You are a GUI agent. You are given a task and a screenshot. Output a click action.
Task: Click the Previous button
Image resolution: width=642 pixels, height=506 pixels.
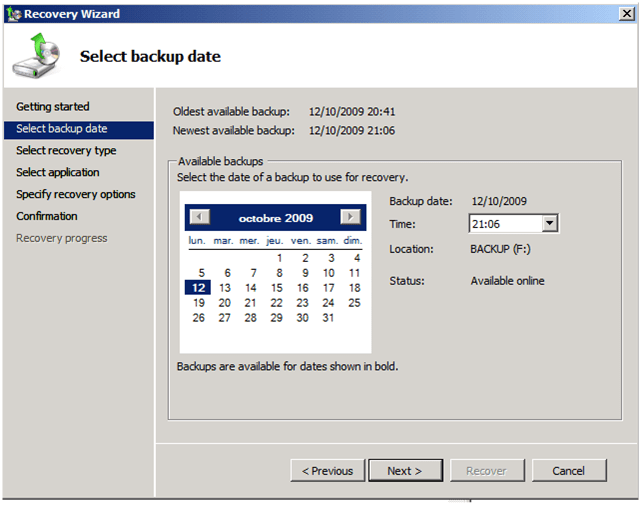327,471
